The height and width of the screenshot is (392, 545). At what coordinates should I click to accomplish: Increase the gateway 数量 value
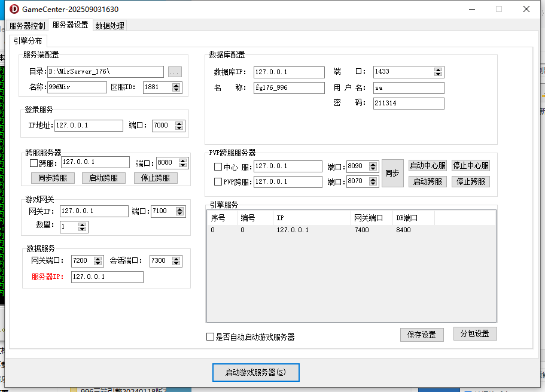pos(83,225)
